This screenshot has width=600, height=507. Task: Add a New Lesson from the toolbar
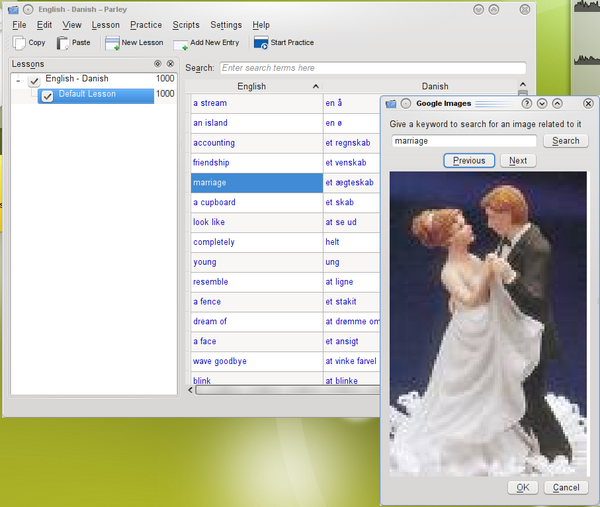112,43
